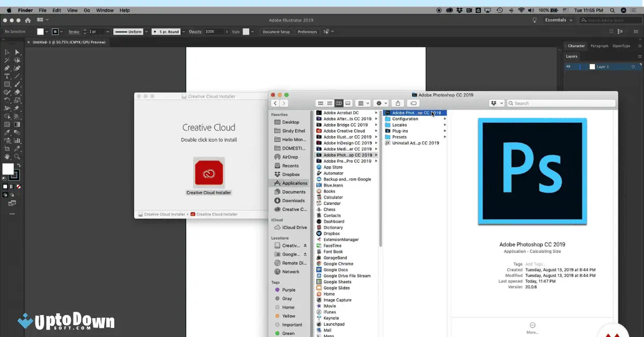Switch to the Paragraph tab
644x337 pixels.
pos(599,46)
